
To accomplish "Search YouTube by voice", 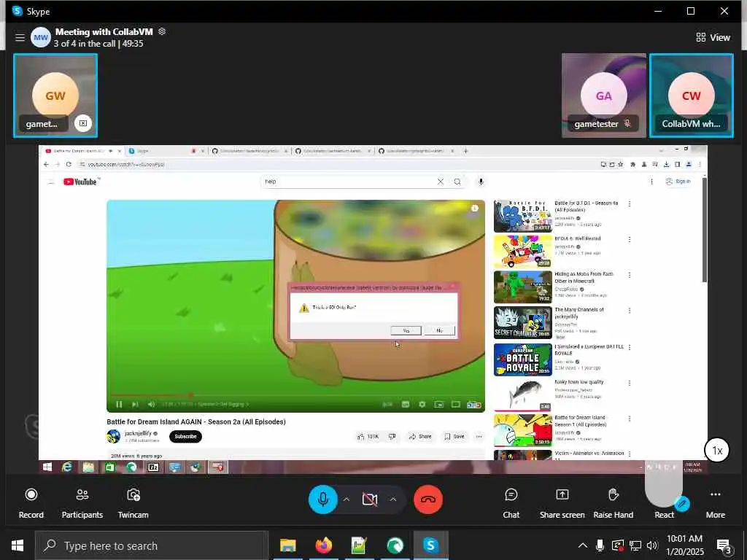I will click(481, 182).
